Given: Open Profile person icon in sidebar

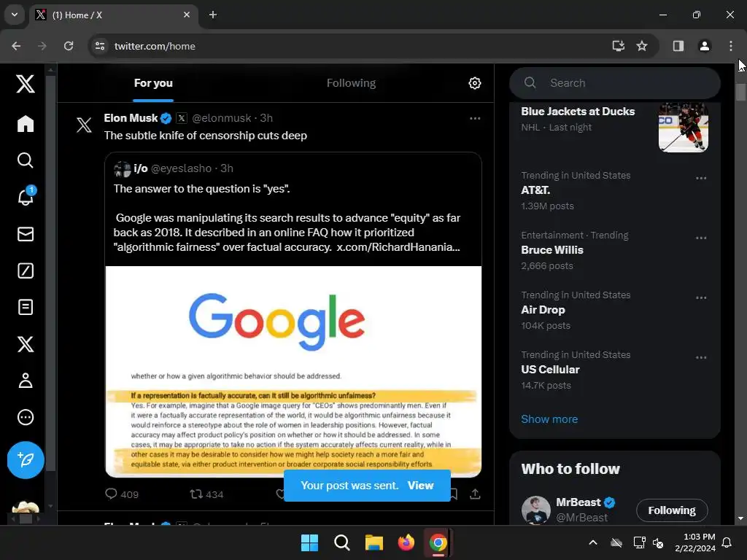Looking at the screenshot, I should point(26,381).
